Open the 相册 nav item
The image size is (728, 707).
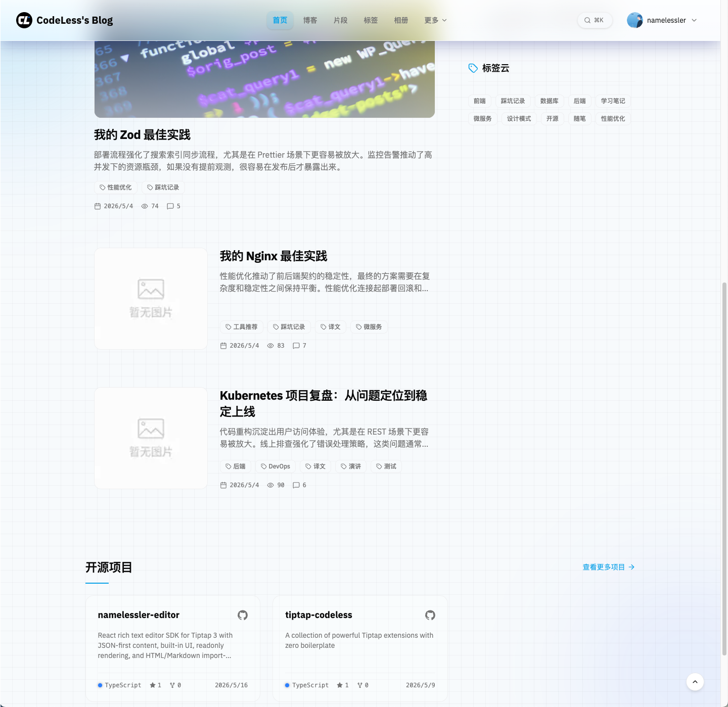click(x=401, y=20)
